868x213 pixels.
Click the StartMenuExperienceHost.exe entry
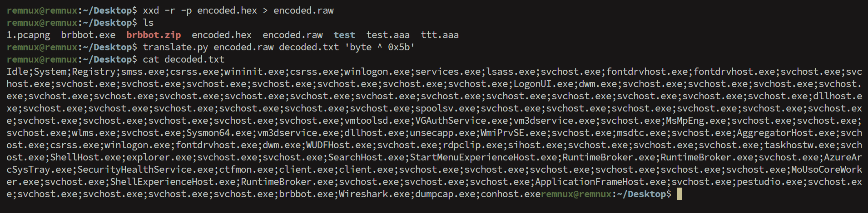[483, 157]
